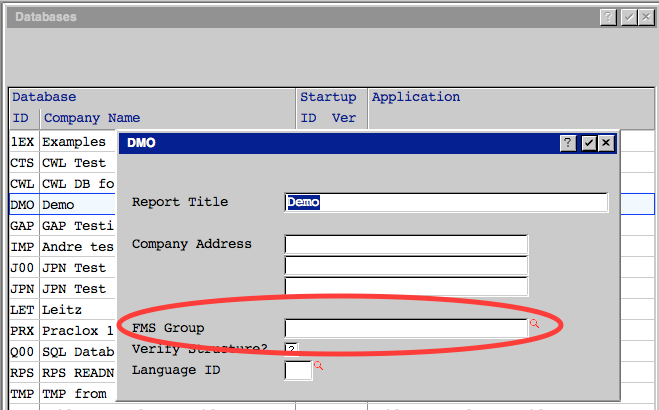Click the Language ID input box
The height and width of the screenshot is (410, 659).
coord(298,371)
